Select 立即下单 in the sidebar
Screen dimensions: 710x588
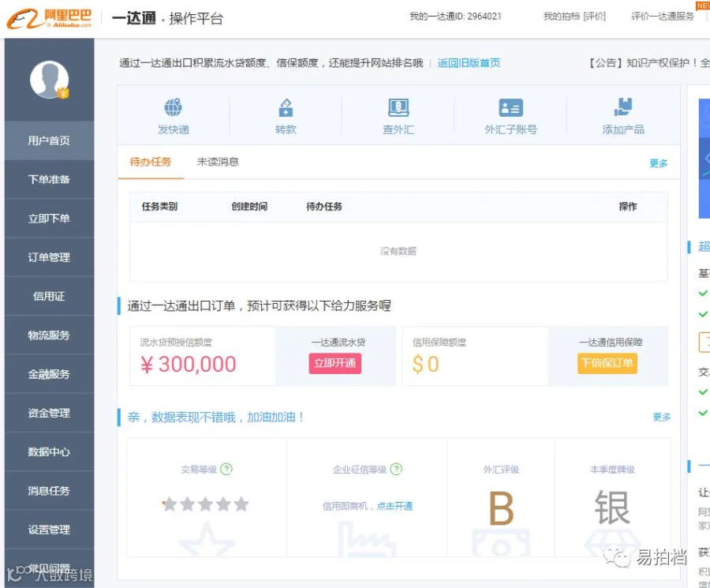(x=50, y=219)
